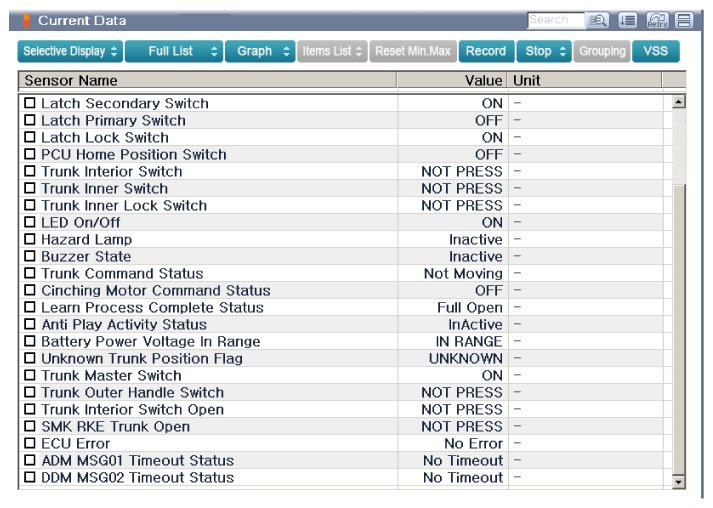The image size is (713, 508).
Task: Enable the ECU Error checkbox
Action: 29,444
